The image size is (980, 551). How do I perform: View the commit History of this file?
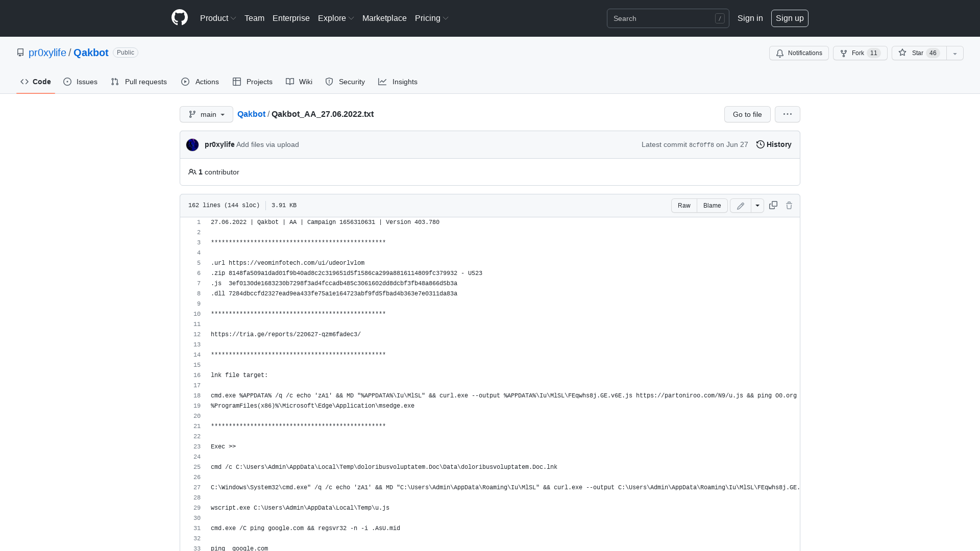click(x=773, y=144)
